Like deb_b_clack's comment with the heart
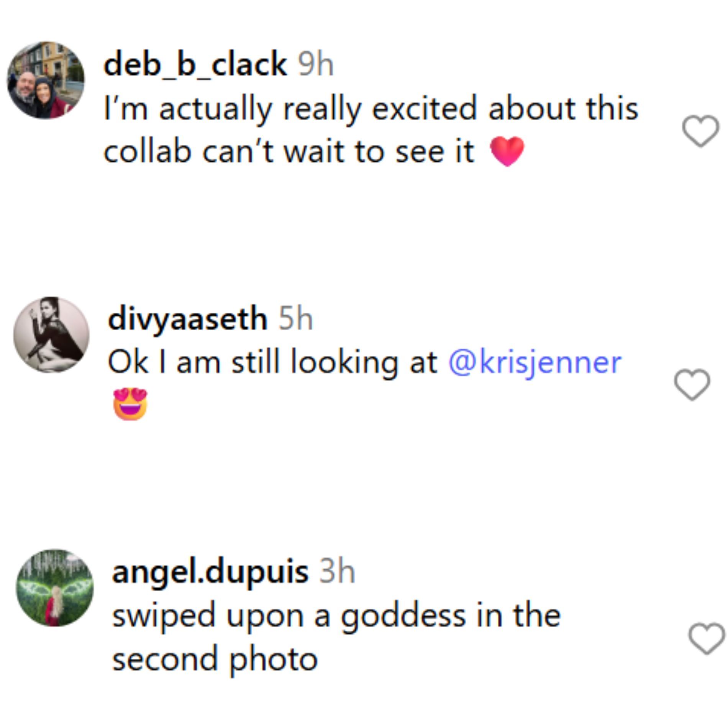The image size is (728, 728). (700, 131)
